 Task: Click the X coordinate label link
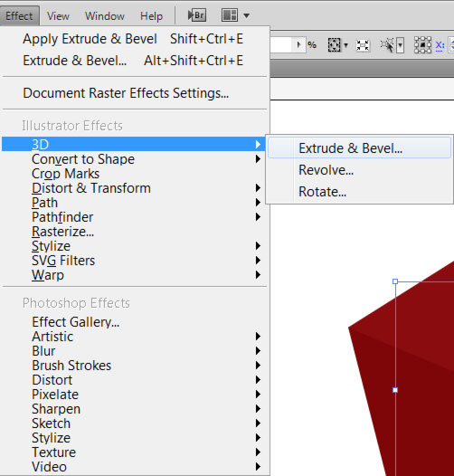coord(440,45)
